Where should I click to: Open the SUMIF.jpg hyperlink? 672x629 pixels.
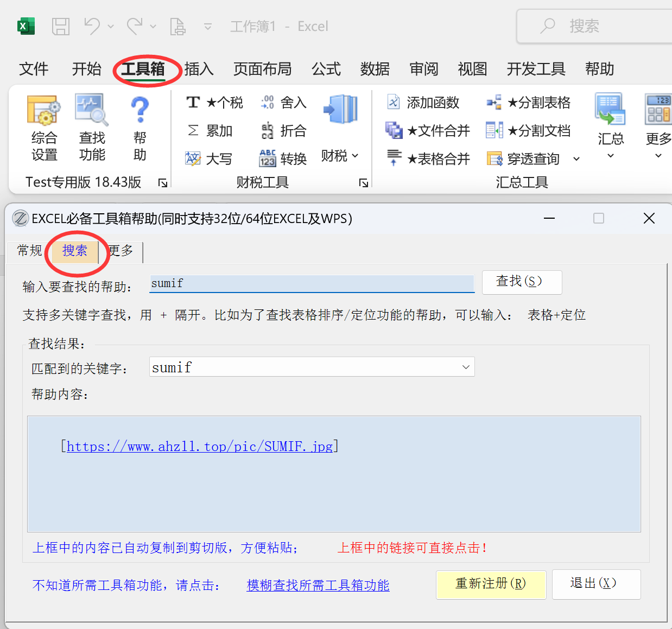tap(199, 447)
